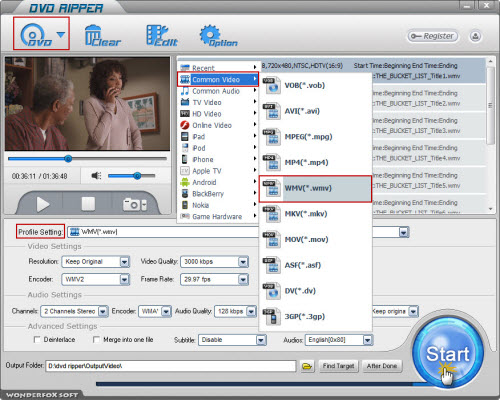Select the MKV(*.mkv) format icon
The height and width of the screenshot is (400, 500).
[x=272, y=214]
